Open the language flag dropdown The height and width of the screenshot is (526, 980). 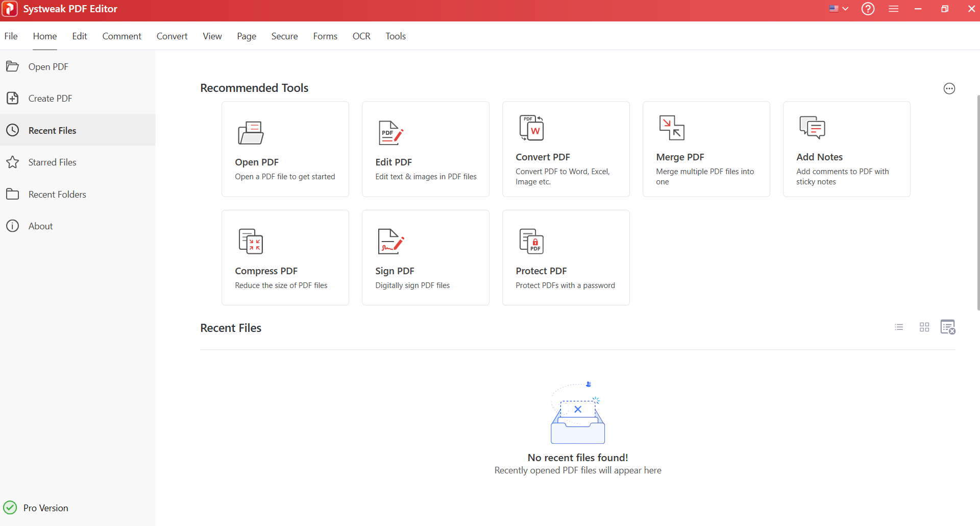coord(839,9)
